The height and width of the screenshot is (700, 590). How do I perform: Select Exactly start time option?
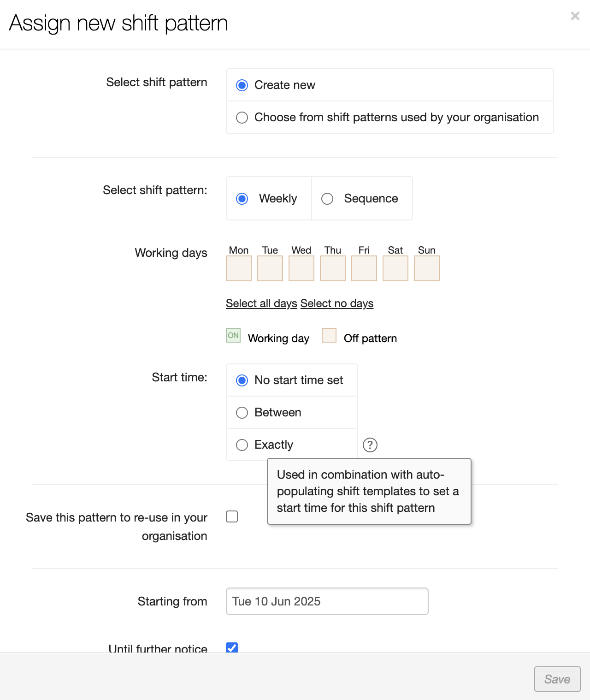click(242, 445)
